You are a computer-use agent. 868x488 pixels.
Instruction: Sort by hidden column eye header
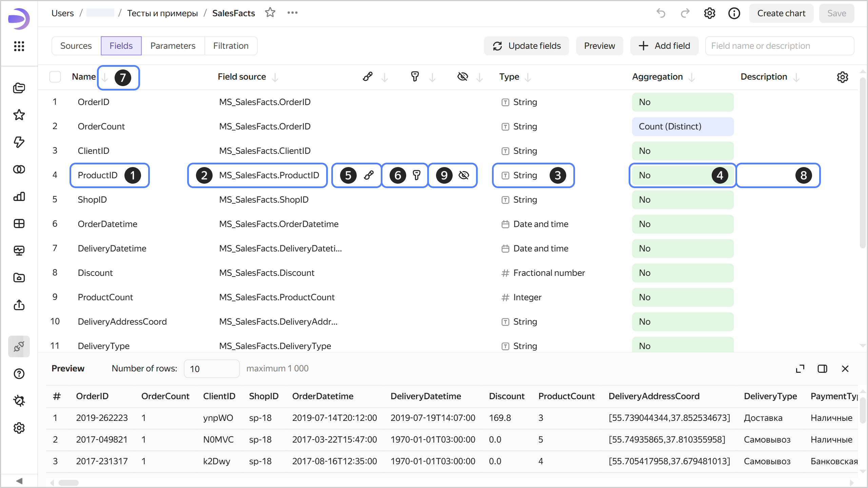click(462, 77)
